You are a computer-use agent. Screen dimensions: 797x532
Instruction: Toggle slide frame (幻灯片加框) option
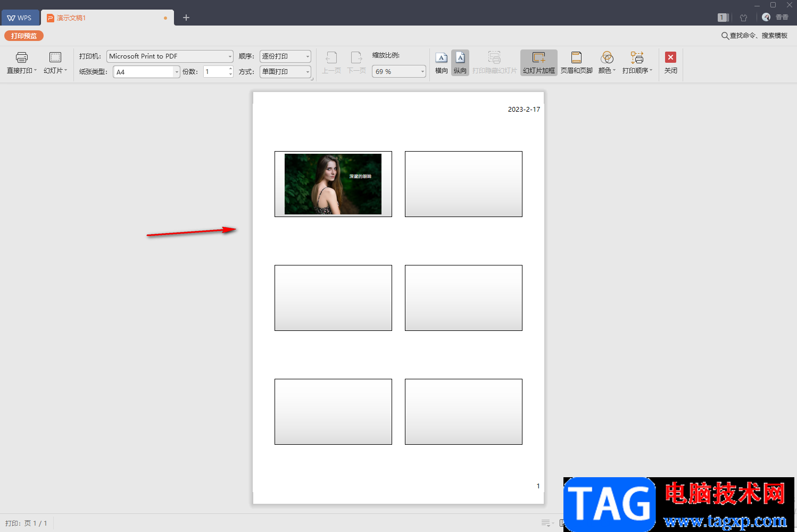(539, 63)
